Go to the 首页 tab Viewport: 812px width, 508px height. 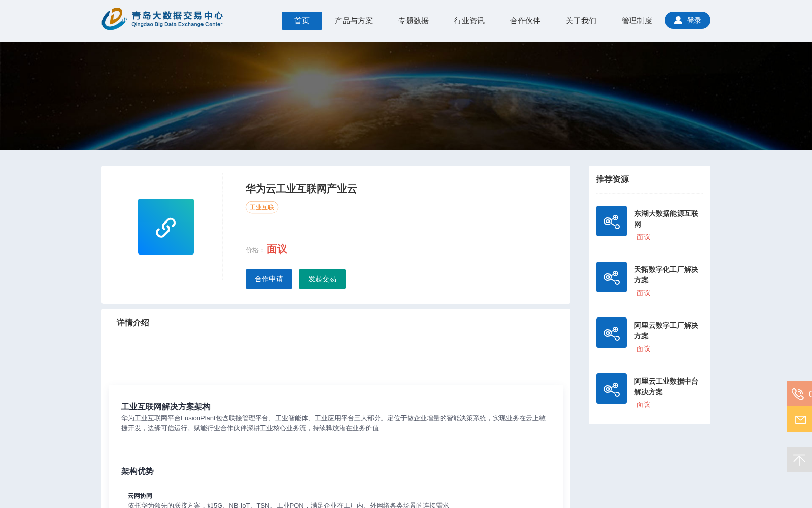(x=302, y=21)
